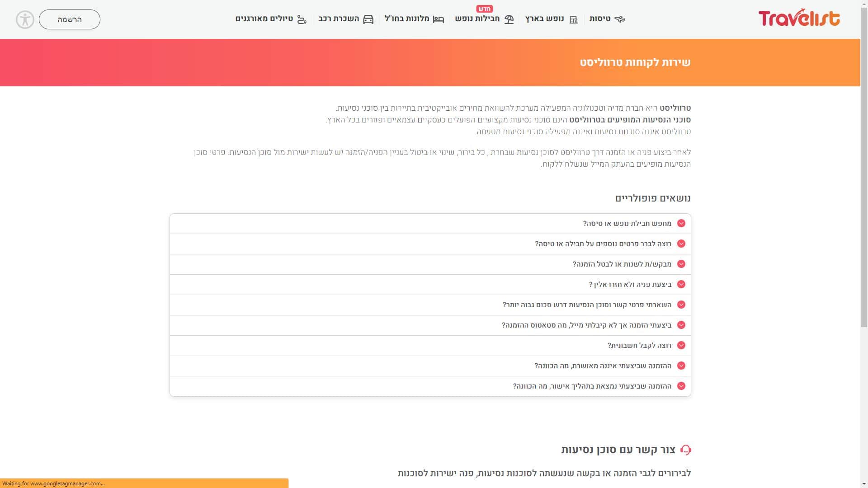Click the headset icon by צור קשר heading

tap(685, 450)
